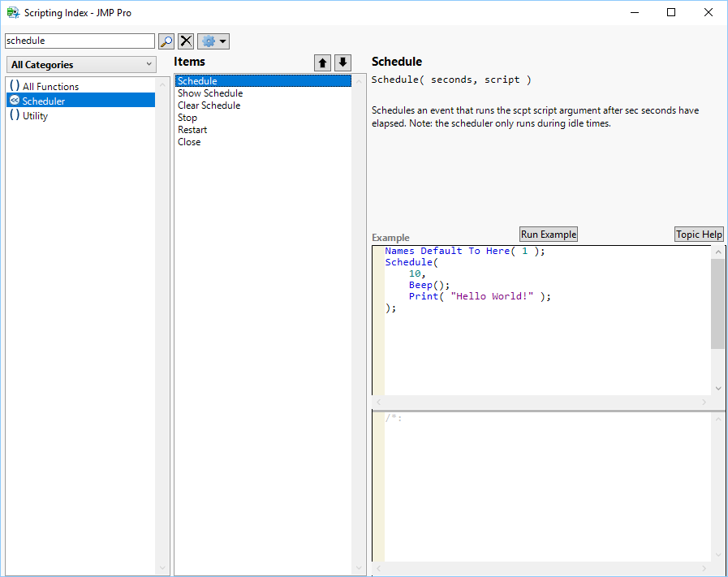Open the All Categories dropdown
This screenshot has width=728, height=577.
pos(80,64)
